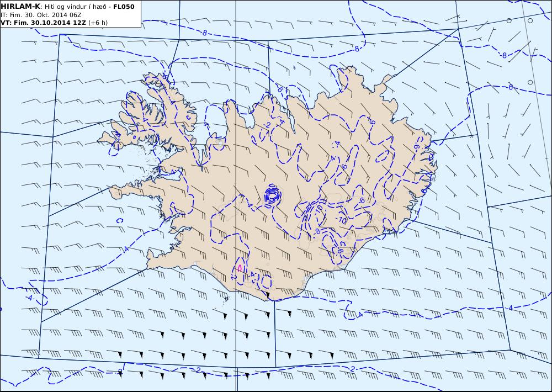552x392 pixels.
Task: Click the '(+6 h)' forecast offset text
Action: 98,23
